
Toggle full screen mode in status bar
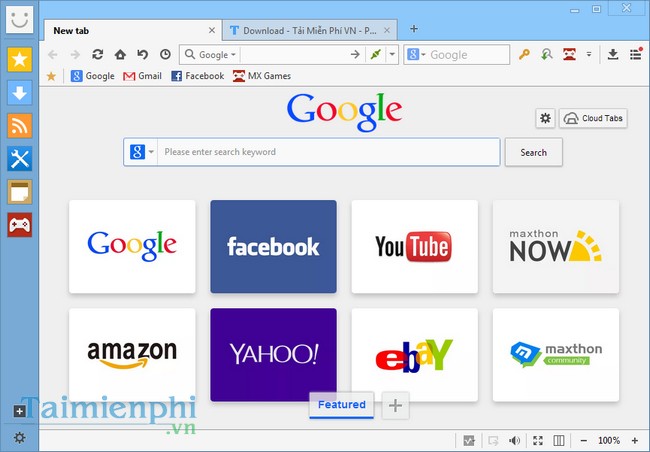[x=538, y=440]
